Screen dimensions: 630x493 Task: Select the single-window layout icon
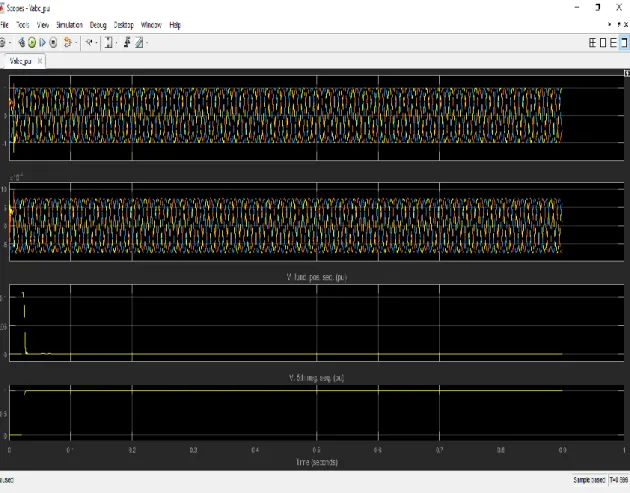coord(624,43)
